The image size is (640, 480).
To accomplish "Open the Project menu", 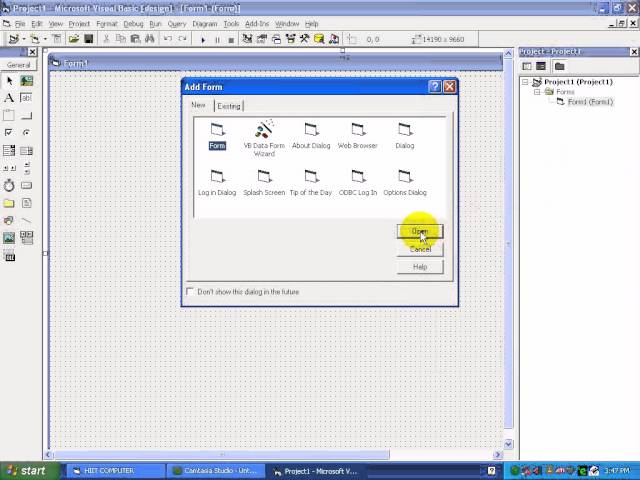I will tap(79, 24).
